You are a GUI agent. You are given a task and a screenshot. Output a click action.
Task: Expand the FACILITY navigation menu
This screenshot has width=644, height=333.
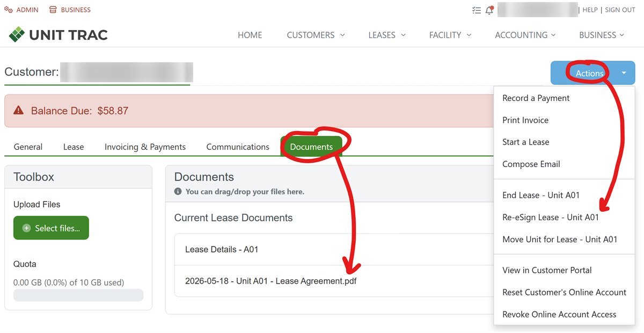(450, 35)
